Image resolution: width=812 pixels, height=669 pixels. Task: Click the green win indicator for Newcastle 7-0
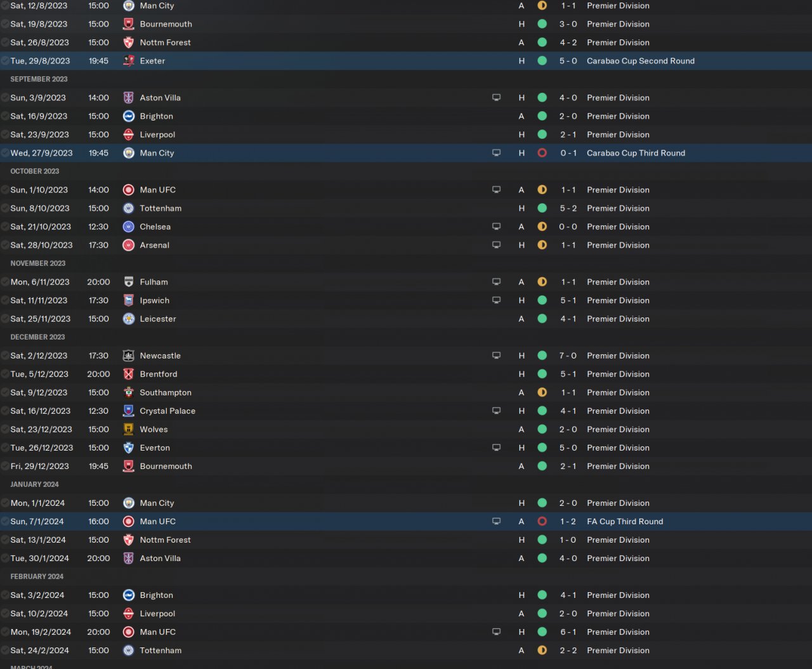click(x=542, y=355)
